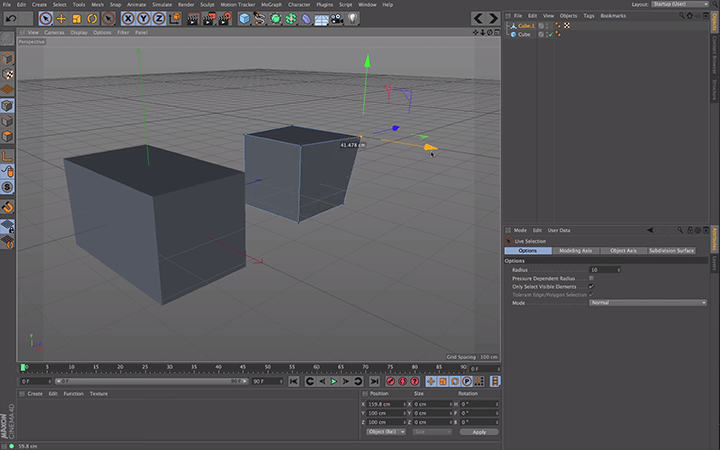Go to end of animation

tap(375, 381)
